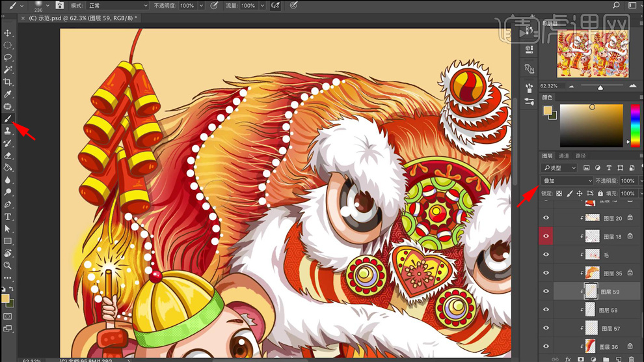Image resolution: width=644 pixels, height=362 pixels.
Task: Open layer 不透明度 opacity dropdown
Action: pos(640,181)
